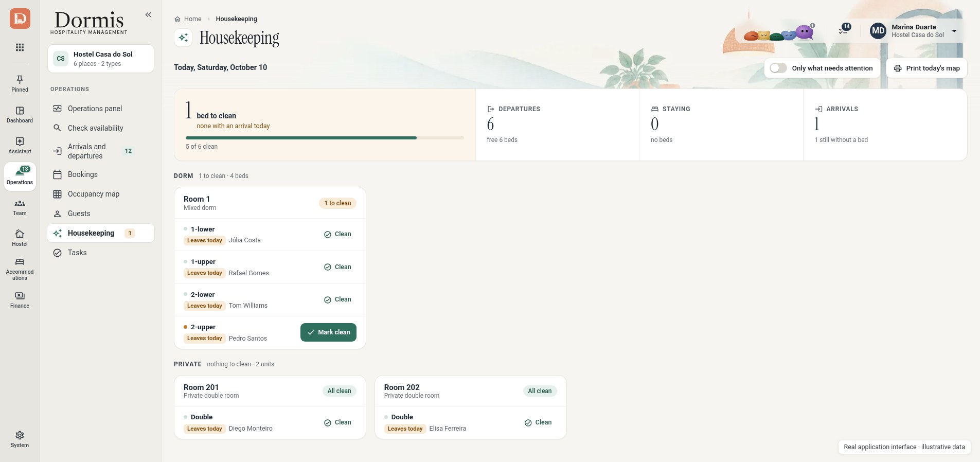Toggle Clean status in Room 202
The image size is (980, 462).
(538, 422)
